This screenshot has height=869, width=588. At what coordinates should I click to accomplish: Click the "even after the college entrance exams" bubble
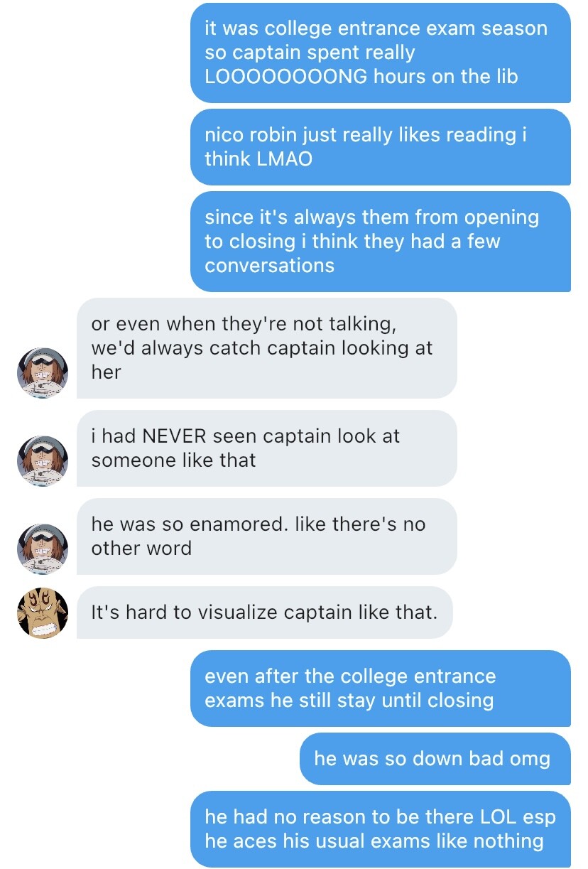pyautogui.click(x=380, y=688)
